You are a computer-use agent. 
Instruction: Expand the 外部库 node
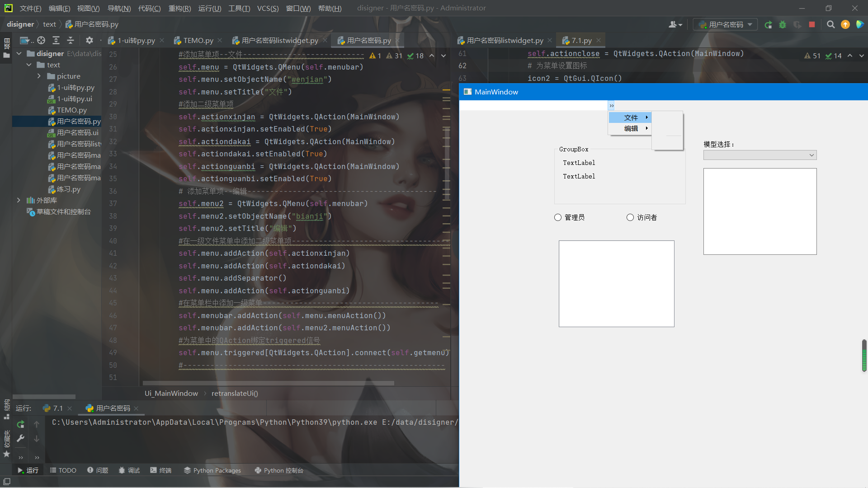(x=19, y=200)
